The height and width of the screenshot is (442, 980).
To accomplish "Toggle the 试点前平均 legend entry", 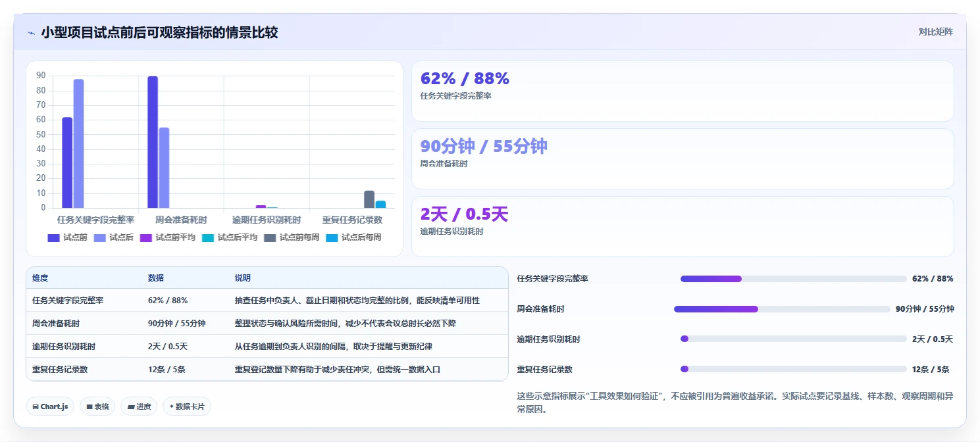I will 167,237.
